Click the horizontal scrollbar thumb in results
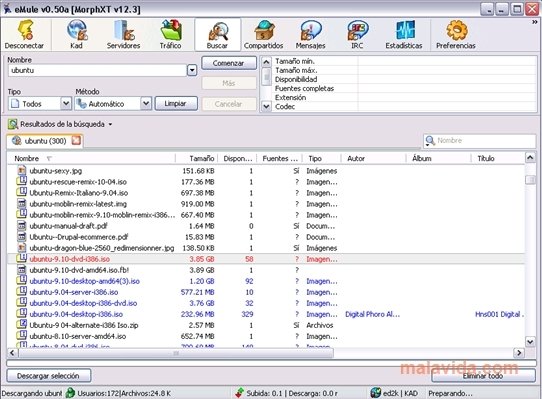 [176, 353]
